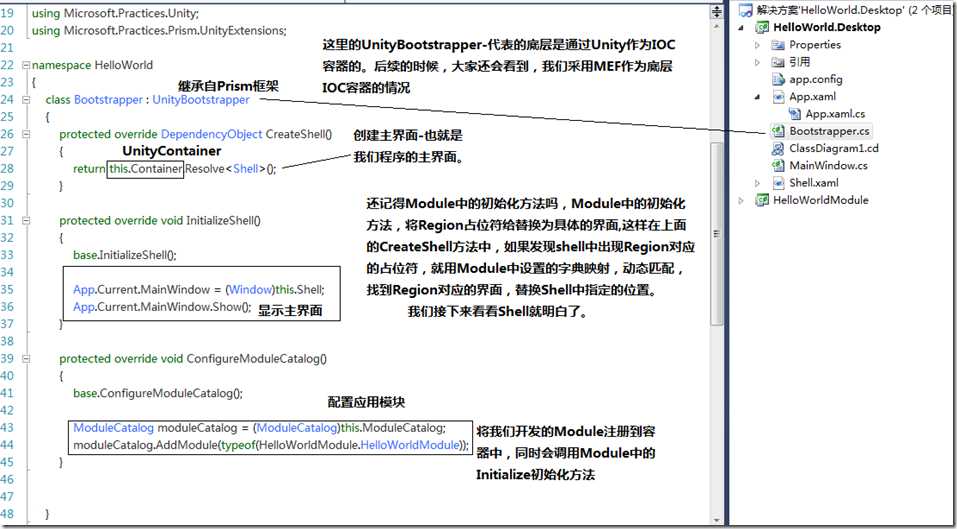Collapse the class Bootstrapper outlining region

pos(25,99)
